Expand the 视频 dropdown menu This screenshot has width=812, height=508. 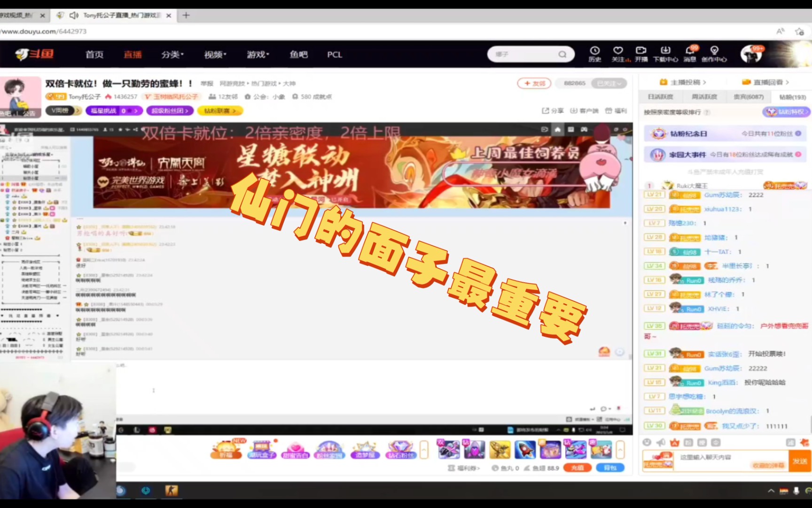point(215,55)
